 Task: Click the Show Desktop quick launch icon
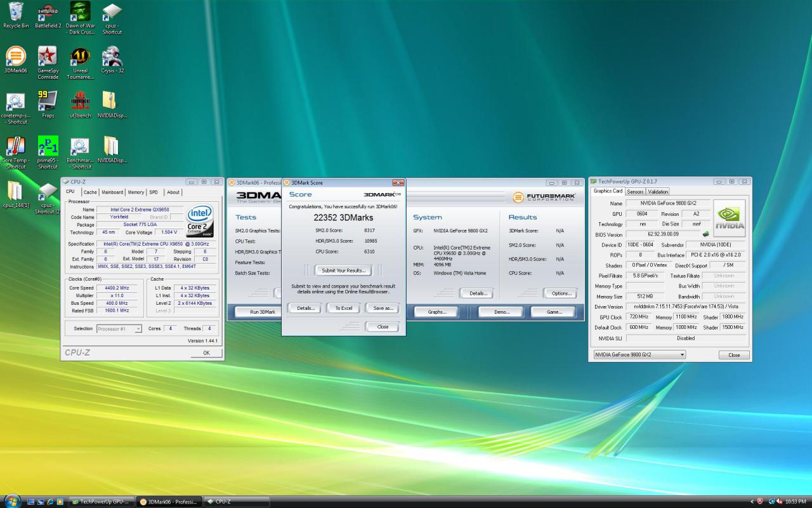[30, 502]
